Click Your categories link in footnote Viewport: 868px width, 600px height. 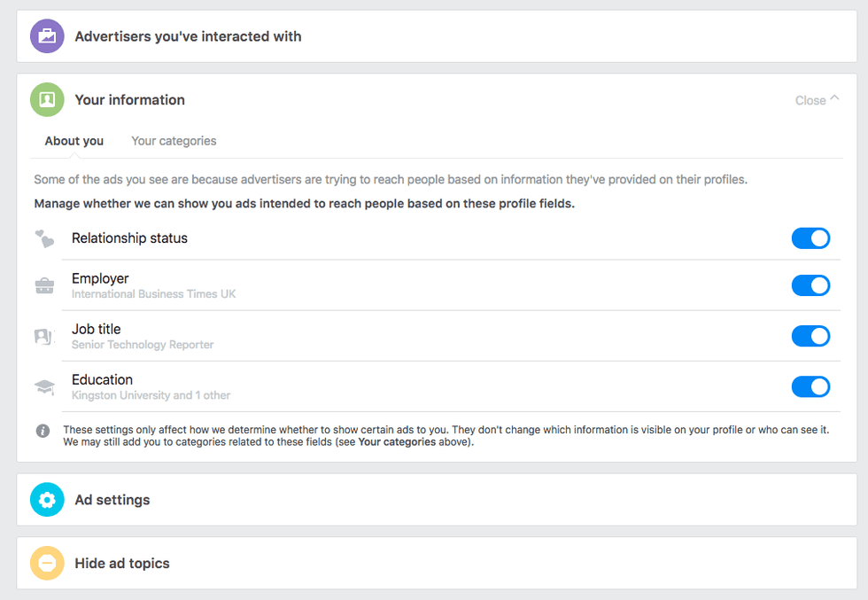pyautogui.click(x=397, y=442)
